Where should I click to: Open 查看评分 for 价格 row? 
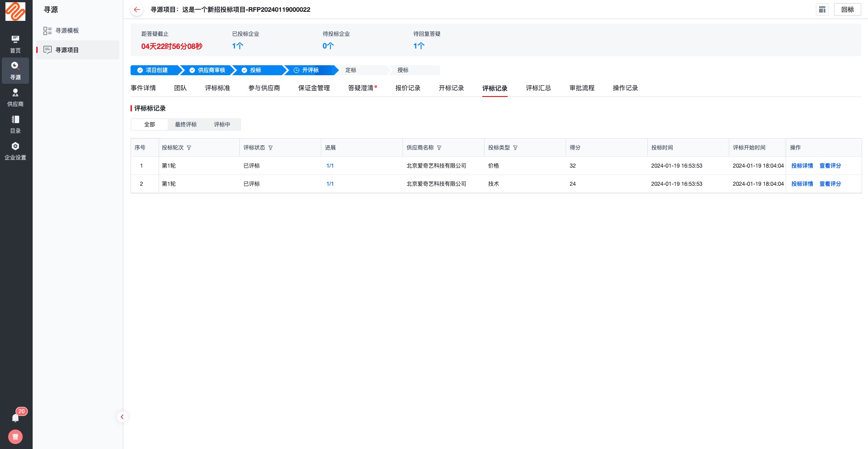[x=830, y=166]
